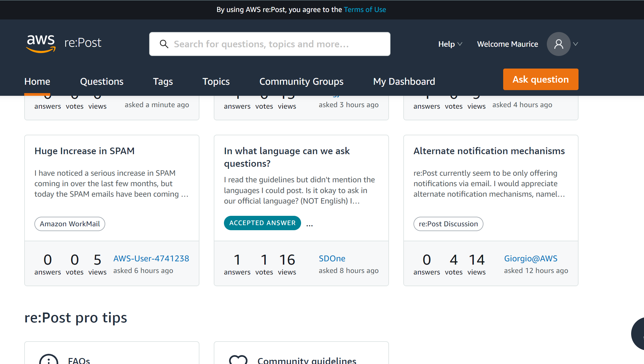Image resolution: width=644 pixels, height=364 pixels.
Task: Click the AWS logo
Action: click(x=41, y=43)
